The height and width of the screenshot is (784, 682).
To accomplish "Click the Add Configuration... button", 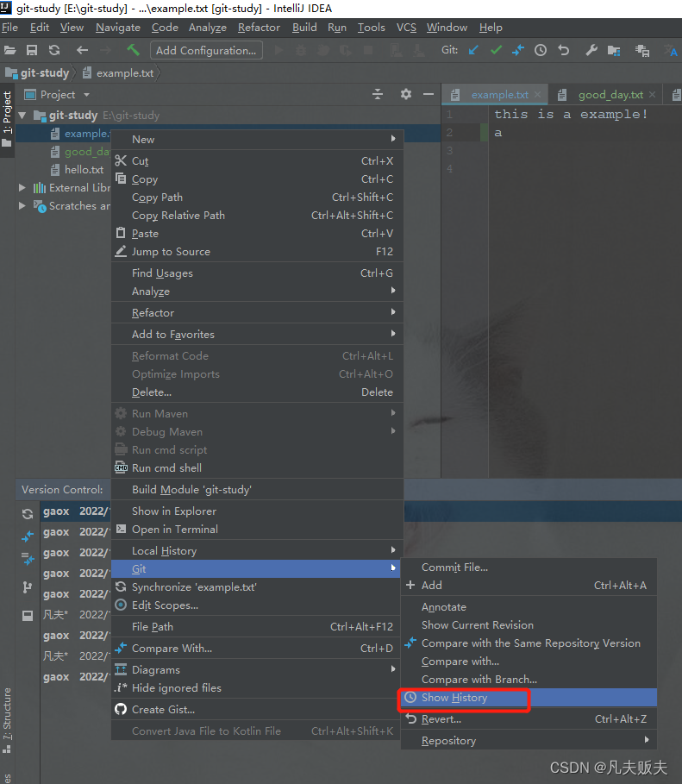I will (x=206, y=51).
